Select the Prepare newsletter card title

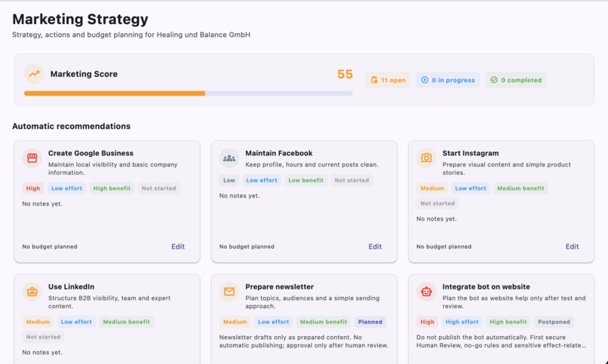point(280,287)
